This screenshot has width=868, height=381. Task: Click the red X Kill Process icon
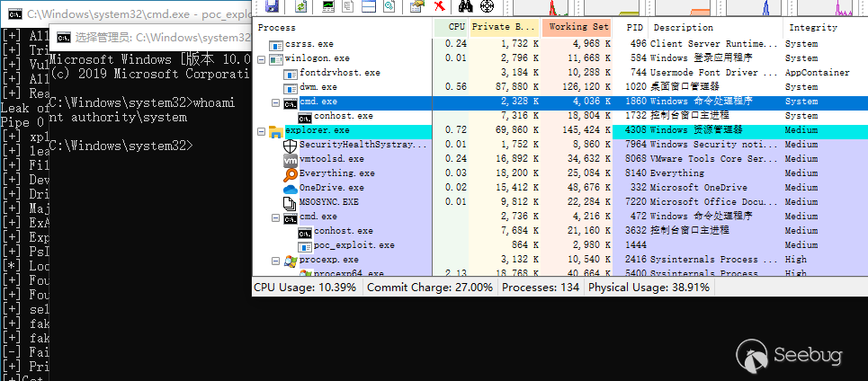[440, 6]
